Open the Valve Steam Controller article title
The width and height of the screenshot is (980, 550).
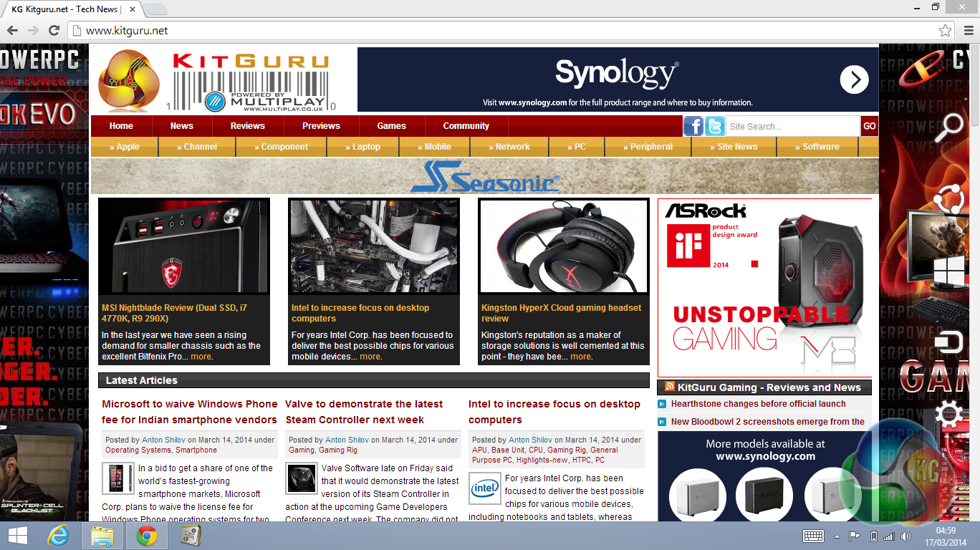point(364,412)
